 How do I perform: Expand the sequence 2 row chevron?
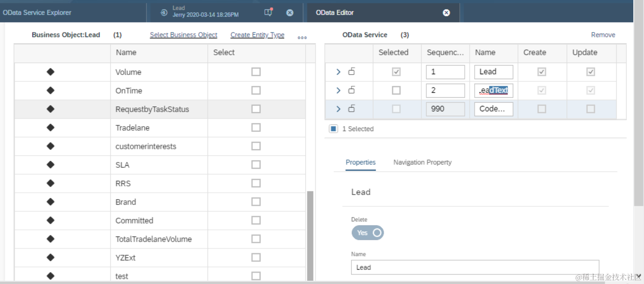pyautogui.click(x=339, y=90)
